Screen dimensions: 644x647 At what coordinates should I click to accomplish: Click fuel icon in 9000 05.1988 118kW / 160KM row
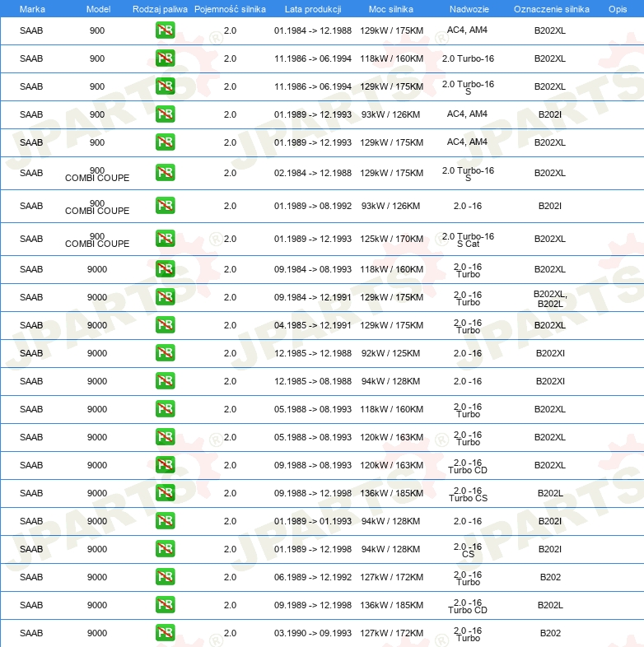[166, 409]
